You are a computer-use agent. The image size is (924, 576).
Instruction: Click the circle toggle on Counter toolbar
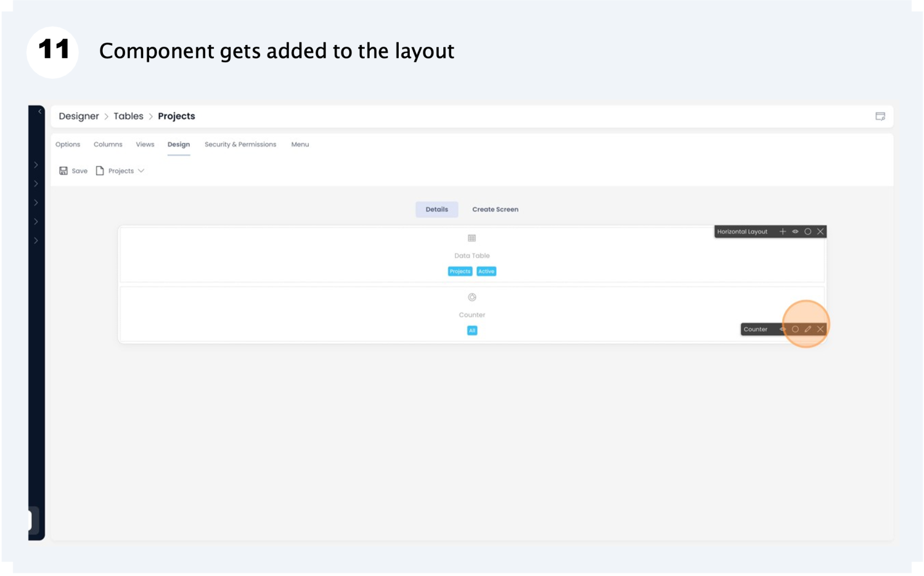point(795,329)
